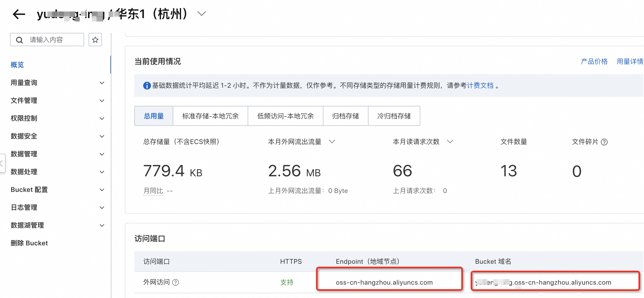This screenshot has width=644, height=298.
Task: Click the search magnifier icon
Action: click(x=19, y=40)
